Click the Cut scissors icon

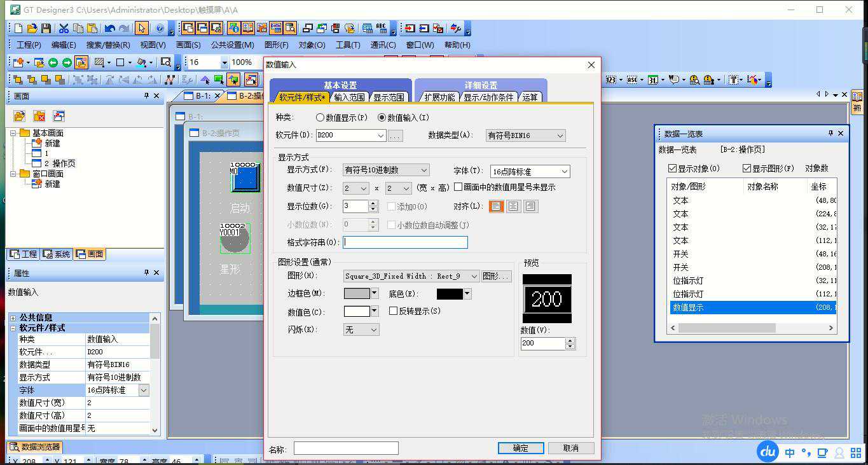(x=64, y=28)
